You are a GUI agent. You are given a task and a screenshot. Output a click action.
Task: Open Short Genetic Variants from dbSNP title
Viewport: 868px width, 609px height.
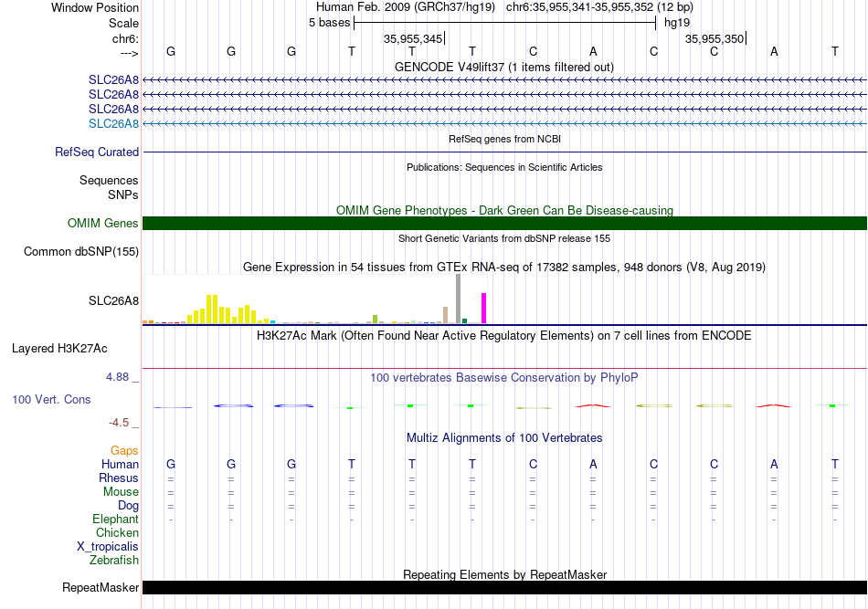click(x=504, y=238)
